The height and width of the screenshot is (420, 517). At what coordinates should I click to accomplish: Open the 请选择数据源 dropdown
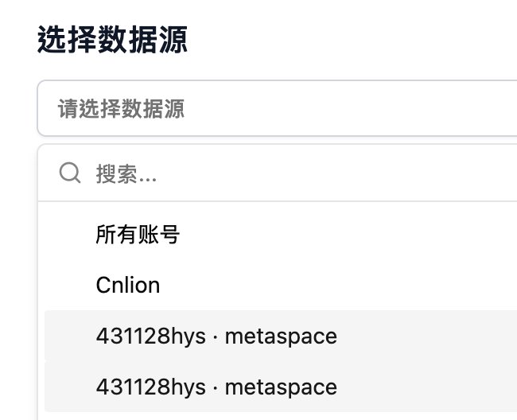pos(277,108)
